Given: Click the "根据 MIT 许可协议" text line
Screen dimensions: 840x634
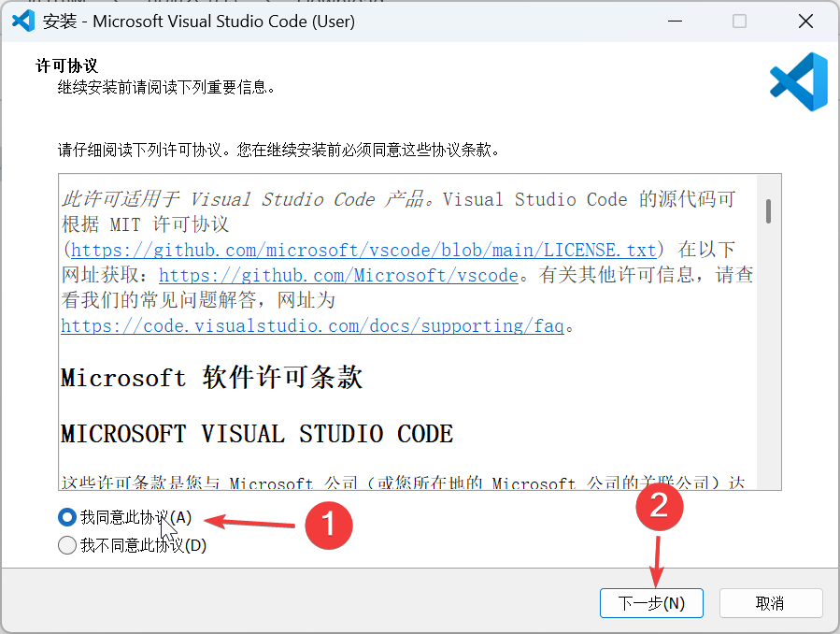Looking at the screenshot, I should pyautogui.click(x=145, y=224).
